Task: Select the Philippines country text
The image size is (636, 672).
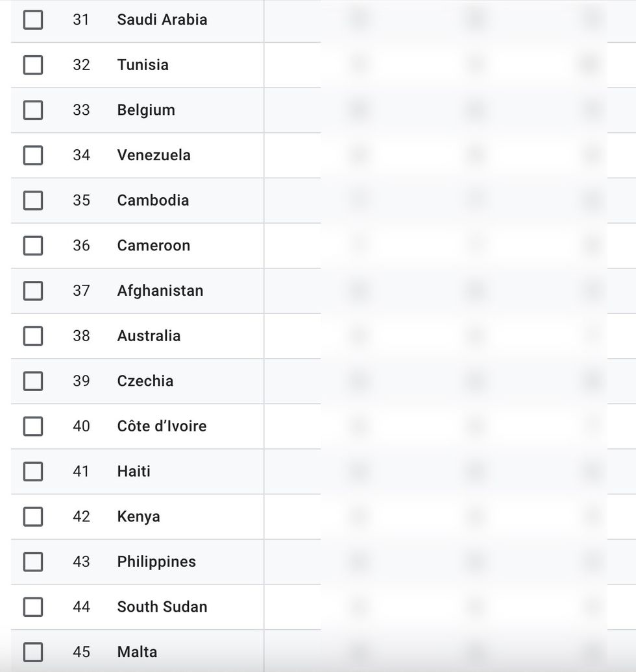Action: 156,562
